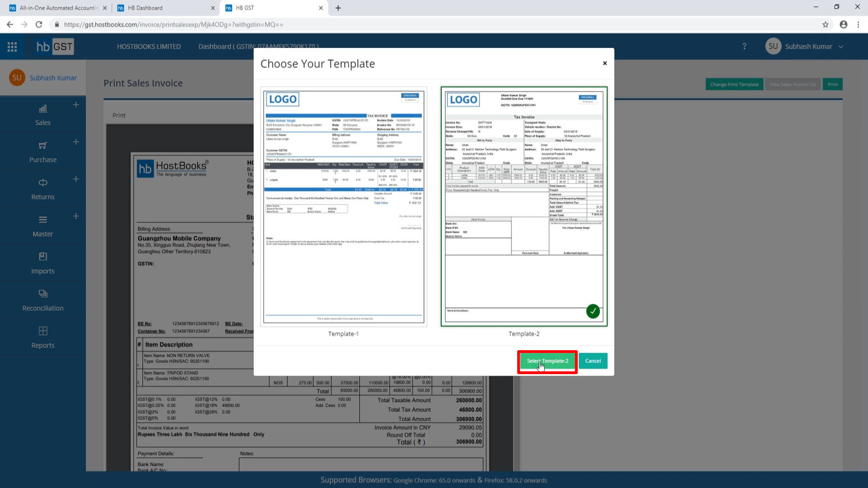Click the Cancel button
Viewport: 868px width, 488px height.
593,361
